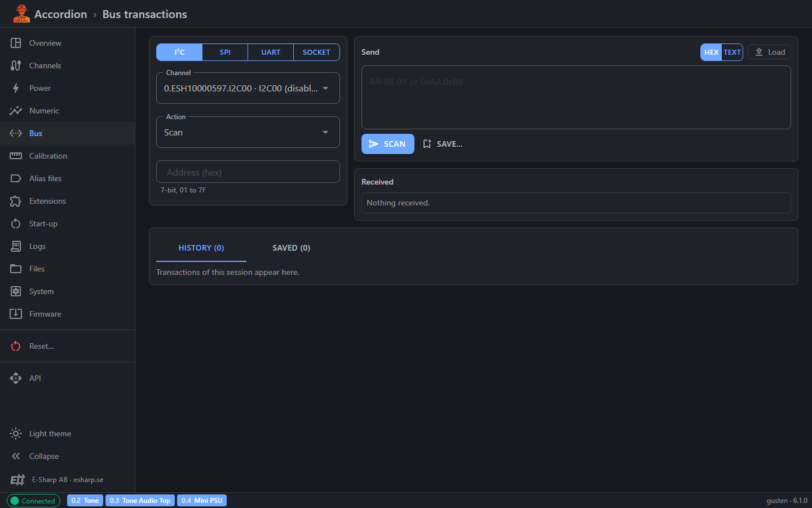Open the Overview page icon
812x508 pixels.
click(x=16, y=43)
